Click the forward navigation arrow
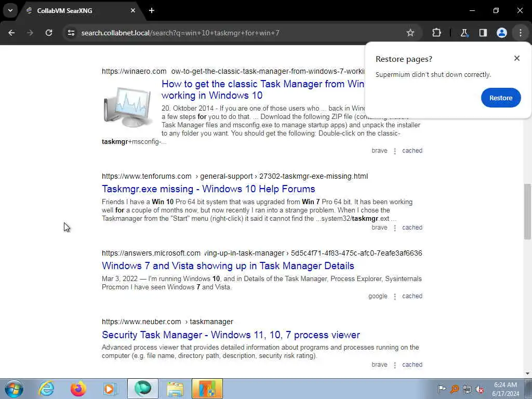 (30, 33)
